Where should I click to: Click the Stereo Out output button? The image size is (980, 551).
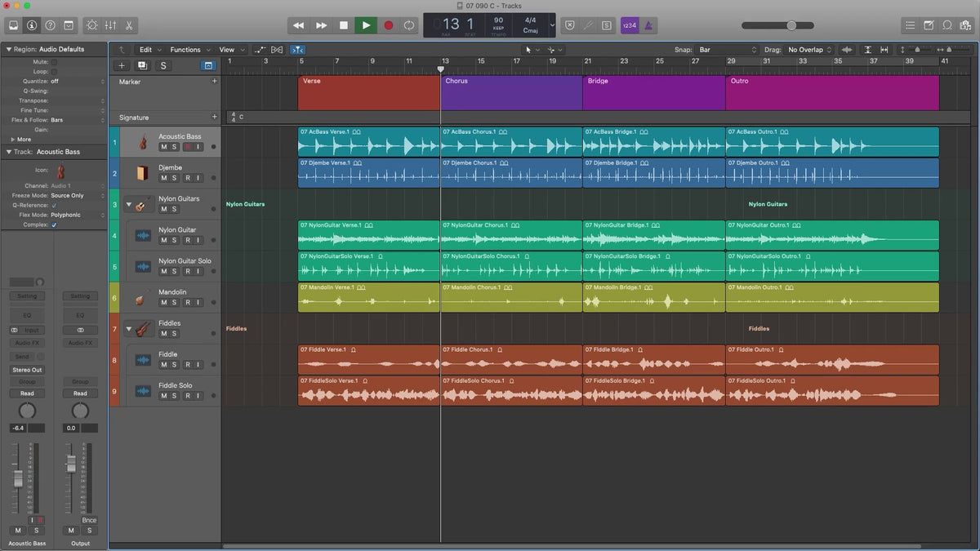[27, 370]
